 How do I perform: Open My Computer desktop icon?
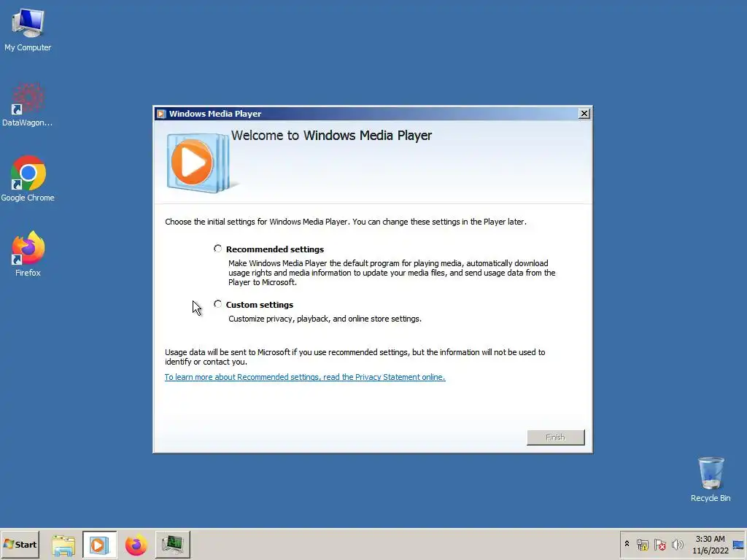click(28, 29)
